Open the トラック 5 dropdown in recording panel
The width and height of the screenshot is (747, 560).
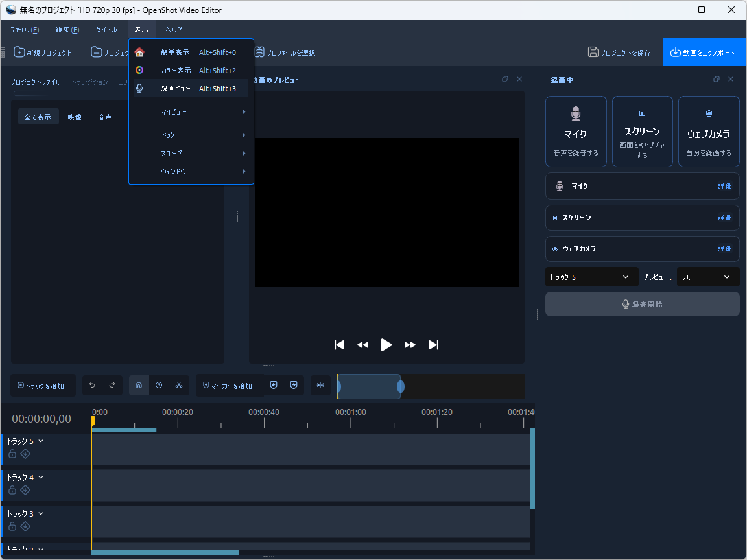coord(591,277)
